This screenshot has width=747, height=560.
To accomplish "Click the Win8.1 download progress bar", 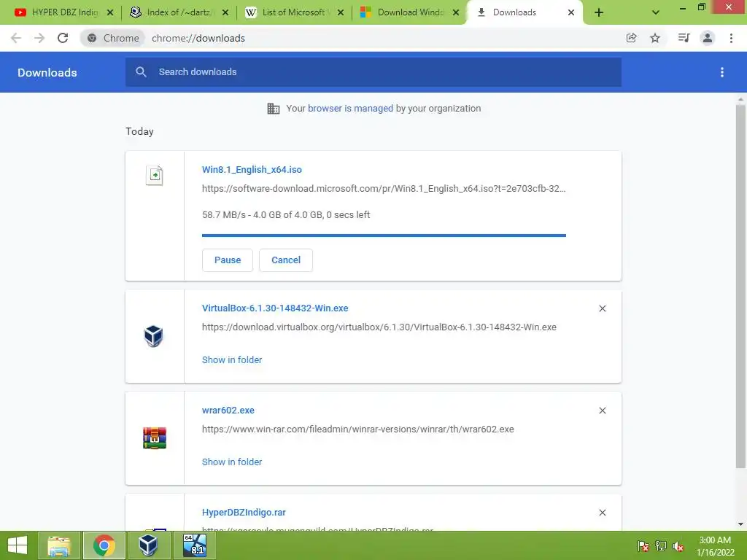I will pyautogui.click(x=384, y=236).
